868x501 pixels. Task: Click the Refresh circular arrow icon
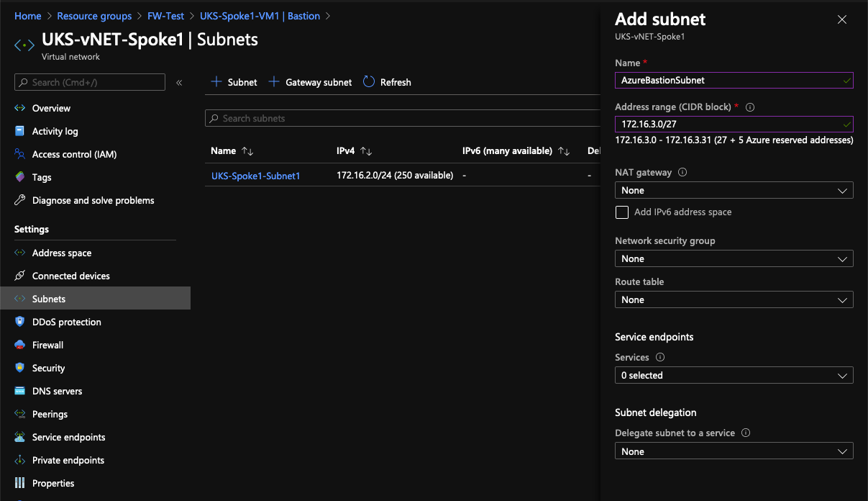[x=369, y=82]
